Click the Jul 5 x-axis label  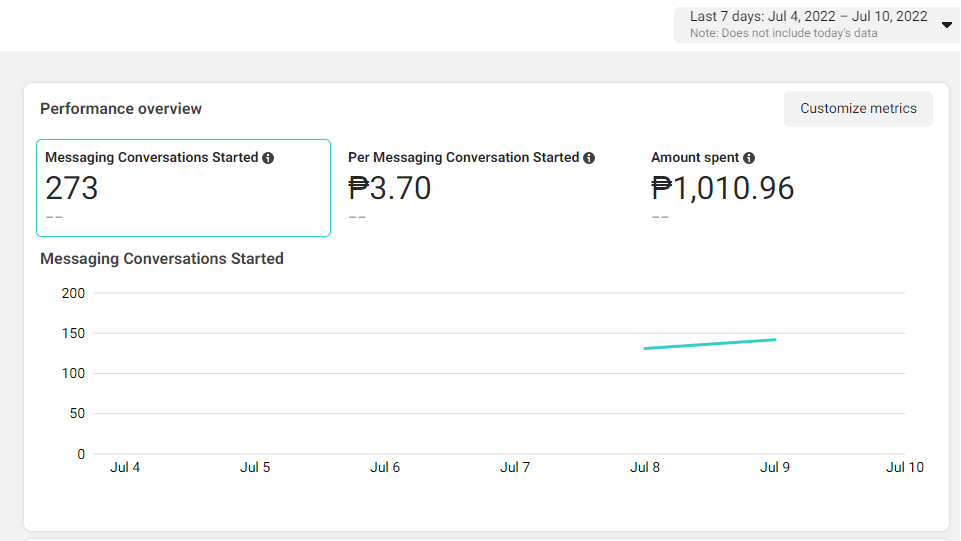255,467
